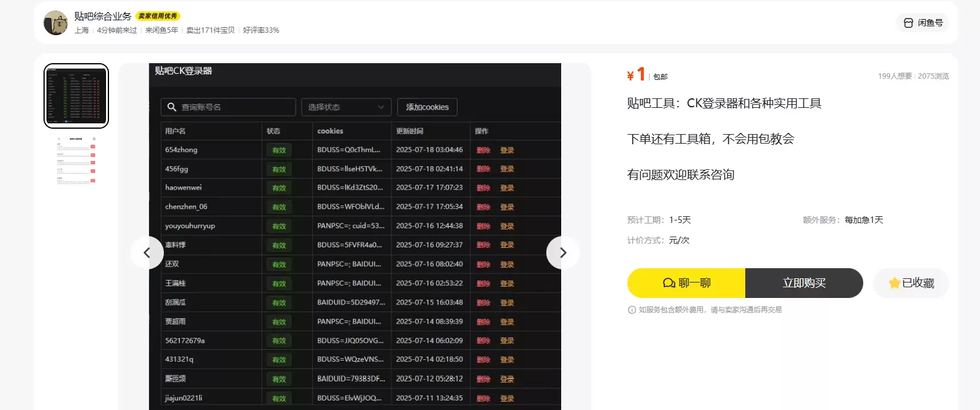980x410 pixels.
Task: Click the 添加cookies button
Action: 427,107
